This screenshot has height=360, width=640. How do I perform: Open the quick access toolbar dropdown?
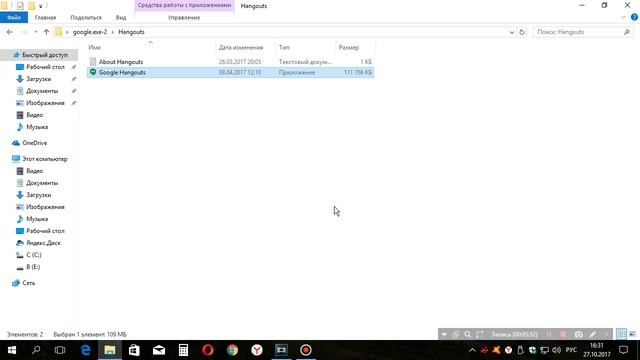tap(40, 6)
